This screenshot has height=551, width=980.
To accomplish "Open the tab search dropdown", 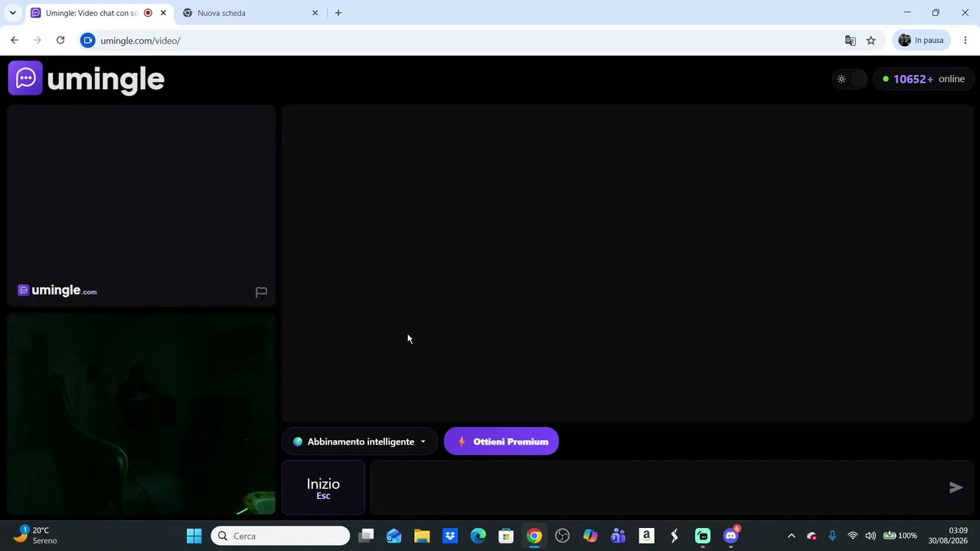I will 12,13.
